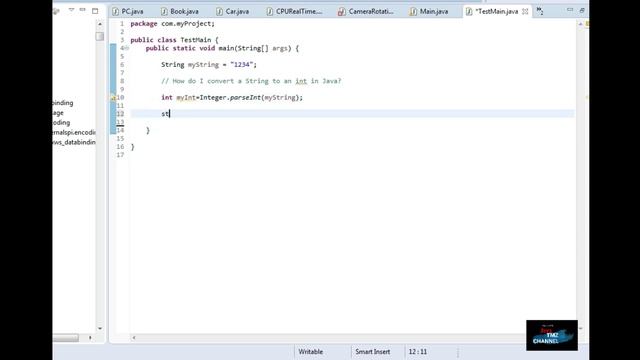Go to the Main.java tab

click(x=429, y=11)
